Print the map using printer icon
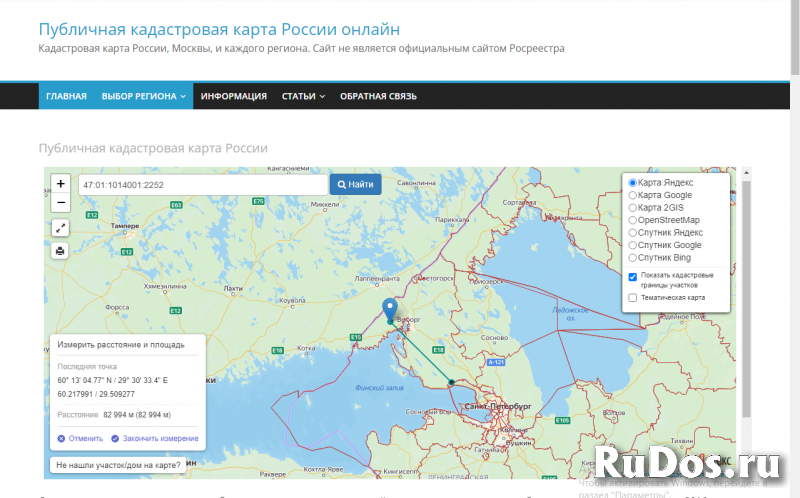 (x=60, y=251)
